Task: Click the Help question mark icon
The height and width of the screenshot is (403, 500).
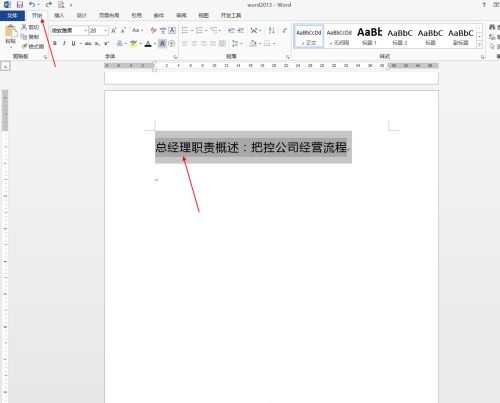Action: pyautogui.click(x=484, y=5)
